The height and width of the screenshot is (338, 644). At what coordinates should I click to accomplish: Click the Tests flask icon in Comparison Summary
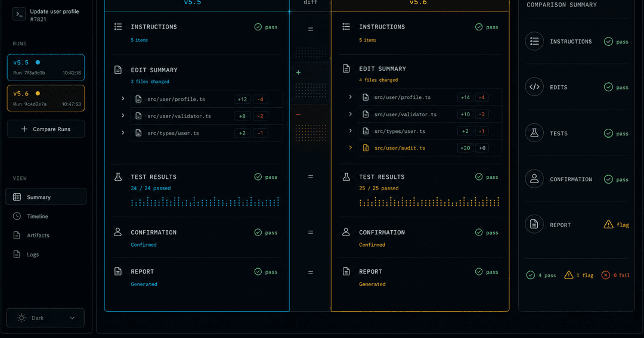pyautogui.click(x=534, y=133)
